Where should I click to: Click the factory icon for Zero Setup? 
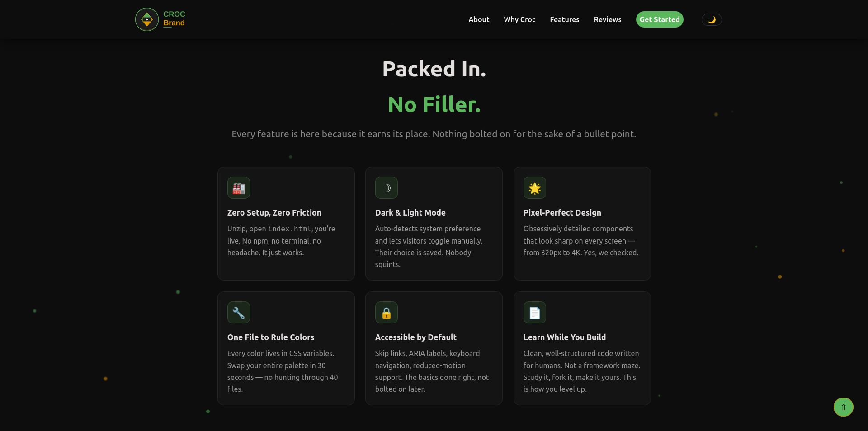pyautogui.click(x=239, y=188)
